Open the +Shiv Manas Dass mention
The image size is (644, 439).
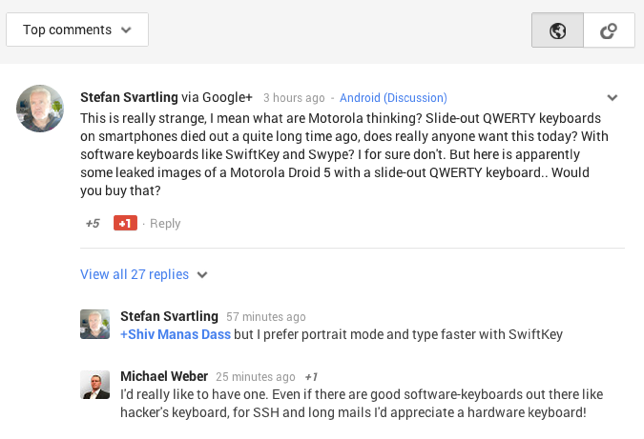pyautogui.click(x=175, y=334)
